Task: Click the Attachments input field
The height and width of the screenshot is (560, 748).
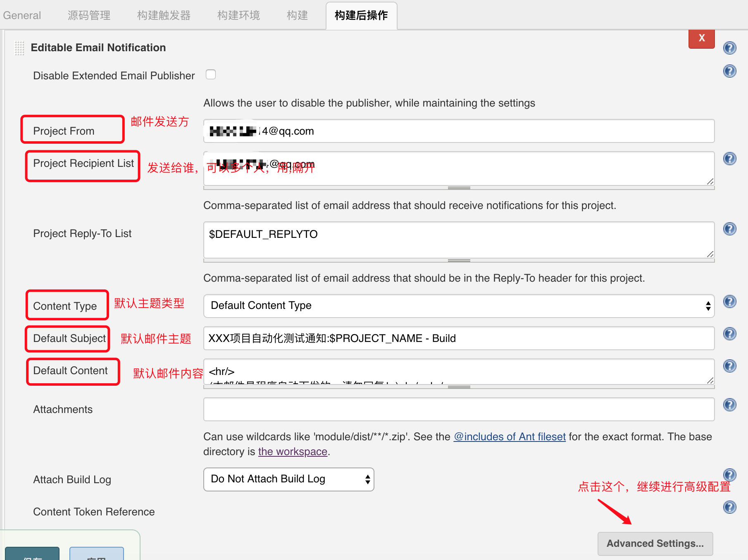Action: pyautogui.click(x=459, y=409)
